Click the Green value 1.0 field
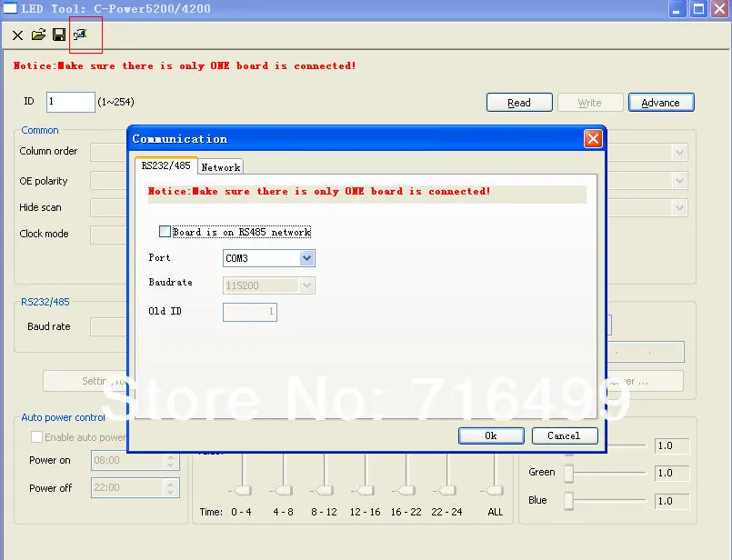 672,474
